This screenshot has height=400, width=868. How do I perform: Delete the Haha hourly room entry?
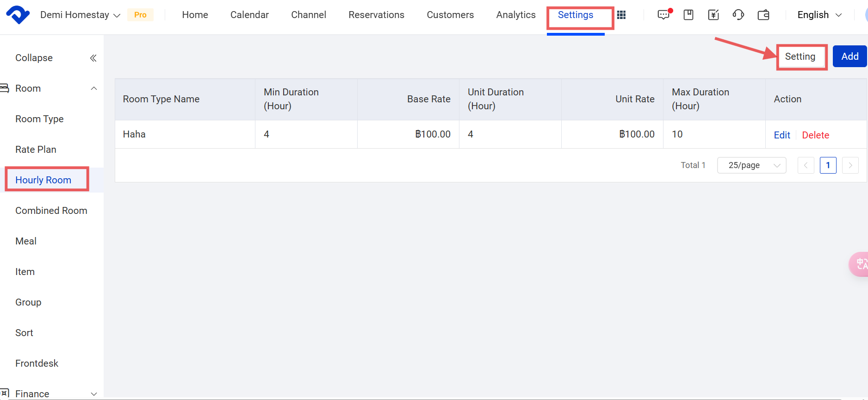[815, 135]
